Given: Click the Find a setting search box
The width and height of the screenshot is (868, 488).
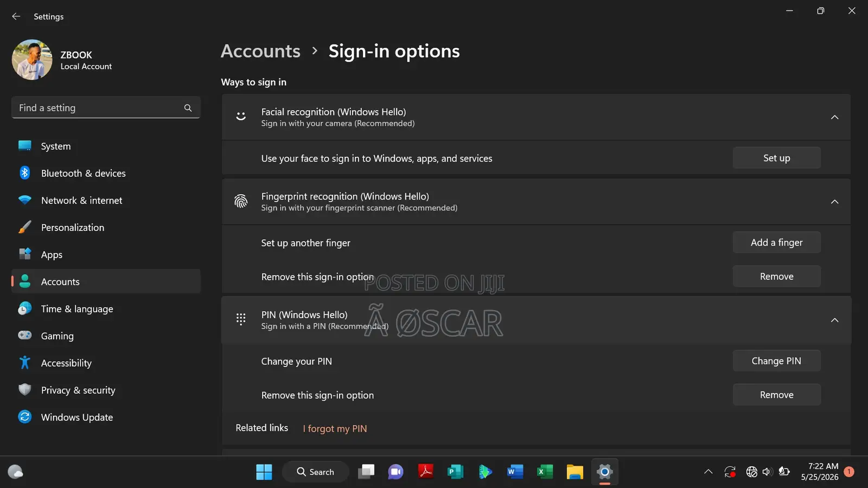Looking at the screenshot, I should 106,107.
